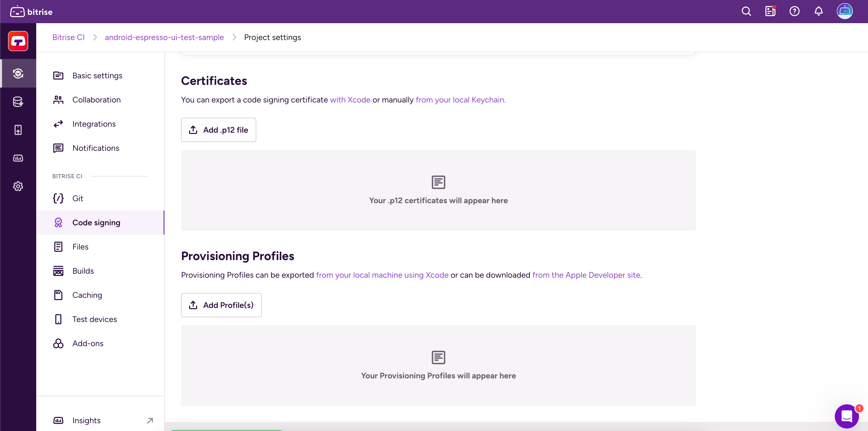Open the build cache database rail icon
868x431 pixels.
click(18, 102)
